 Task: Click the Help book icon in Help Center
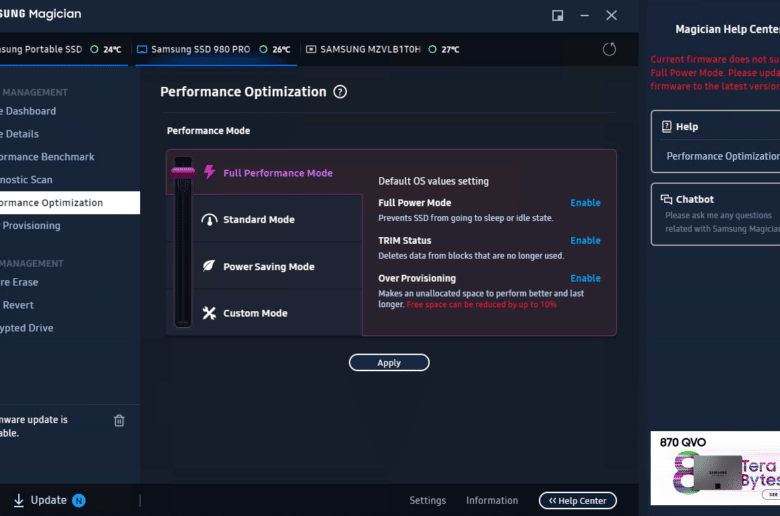click(667, 126)
